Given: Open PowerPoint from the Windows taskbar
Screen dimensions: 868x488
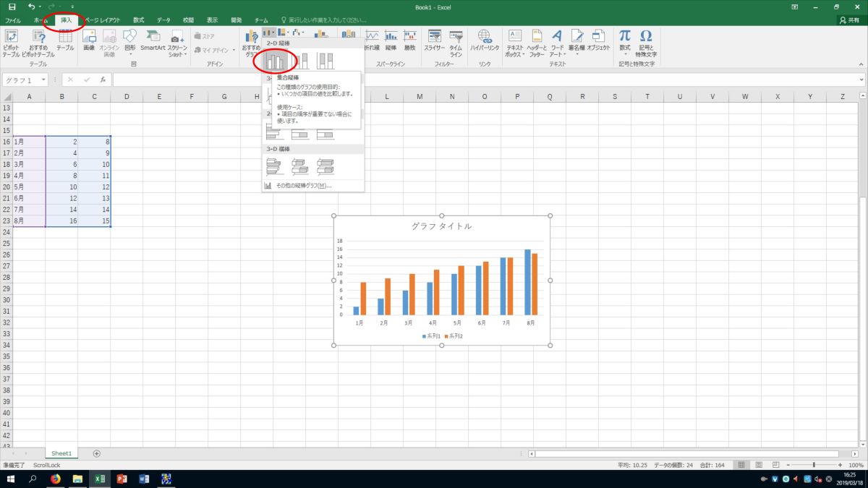Looking at the screenshot, I should [x=122, y=479].
